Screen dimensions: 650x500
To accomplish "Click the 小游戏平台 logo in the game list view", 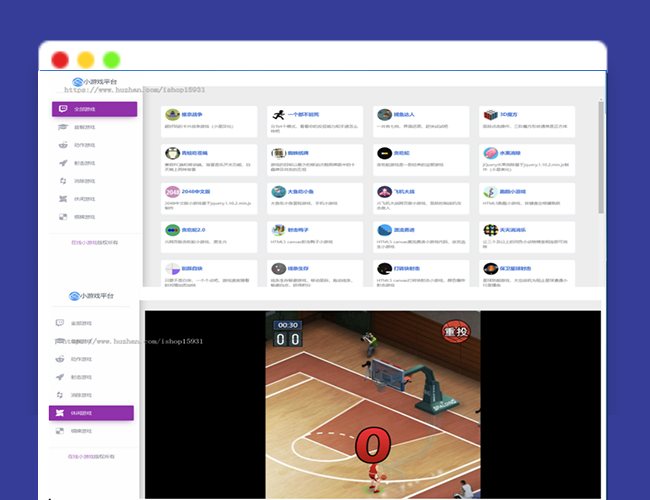I will point(95,82).
